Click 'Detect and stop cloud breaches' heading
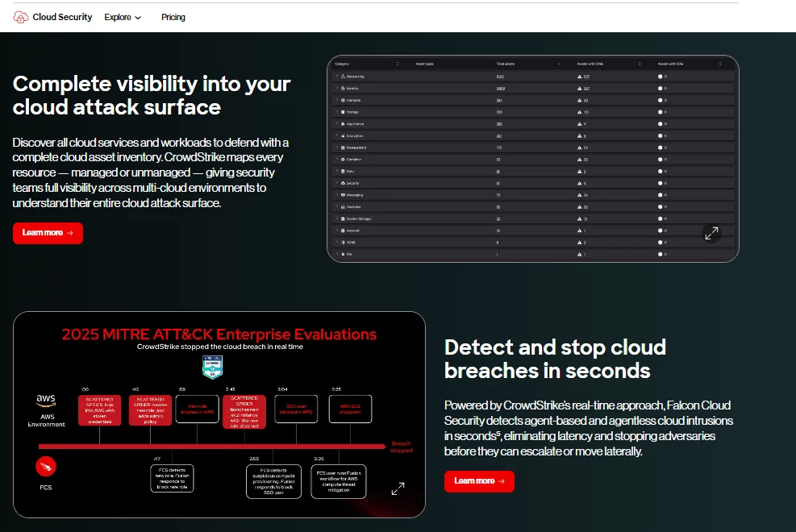Image resolution: width=796 pixels, height=532 pixels. tap(555, 359)
